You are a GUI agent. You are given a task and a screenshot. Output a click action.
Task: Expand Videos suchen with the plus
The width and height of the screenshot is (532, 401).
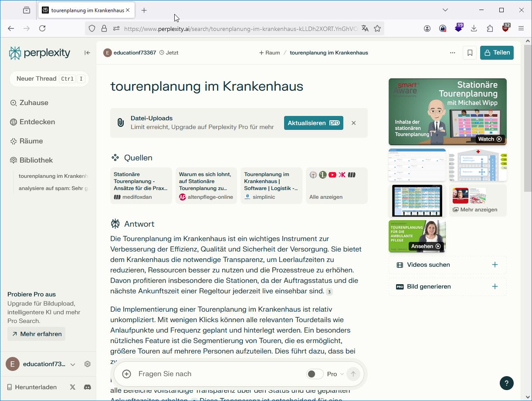(495, 265)
